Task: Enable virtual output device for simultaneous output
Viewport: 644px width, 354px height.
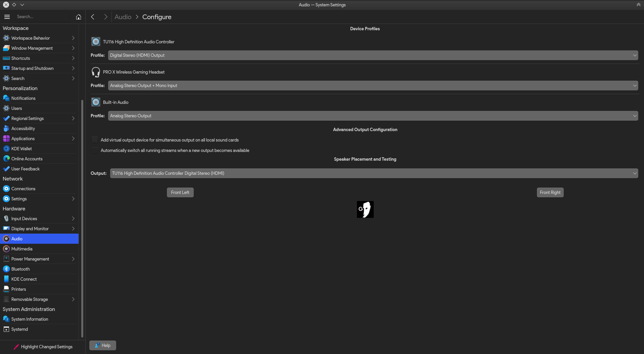Action: pyautogui.click(x=95, y=140)
